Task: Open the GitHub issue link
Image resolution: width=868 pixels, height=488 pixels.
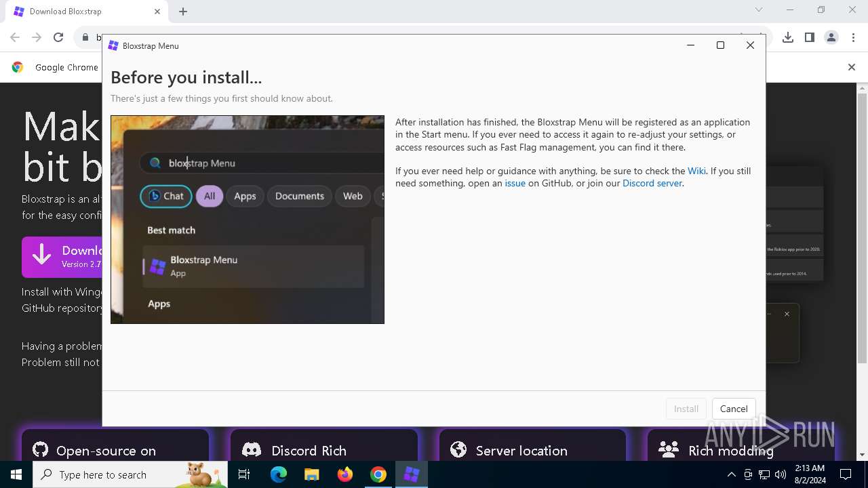Action: (x=515, y=183)
